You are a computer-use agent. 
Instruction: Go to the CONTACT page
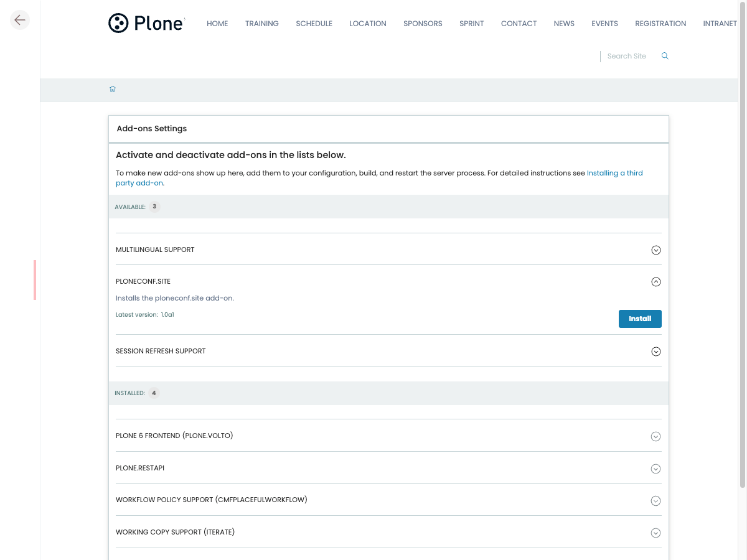[519, 24]
